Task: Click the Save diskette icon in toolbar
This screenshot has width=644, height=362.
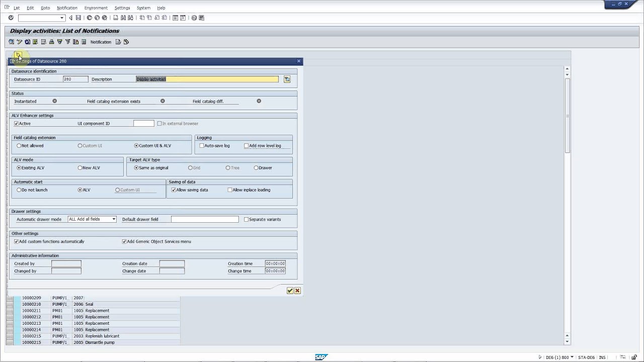Action: (78, 18)
